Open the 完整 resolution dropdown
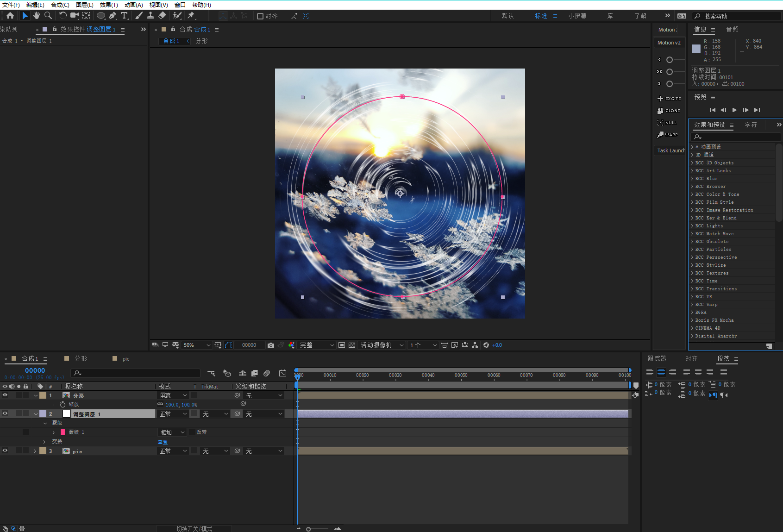This screenshot has height=532, width=783. tap(317, 345)
